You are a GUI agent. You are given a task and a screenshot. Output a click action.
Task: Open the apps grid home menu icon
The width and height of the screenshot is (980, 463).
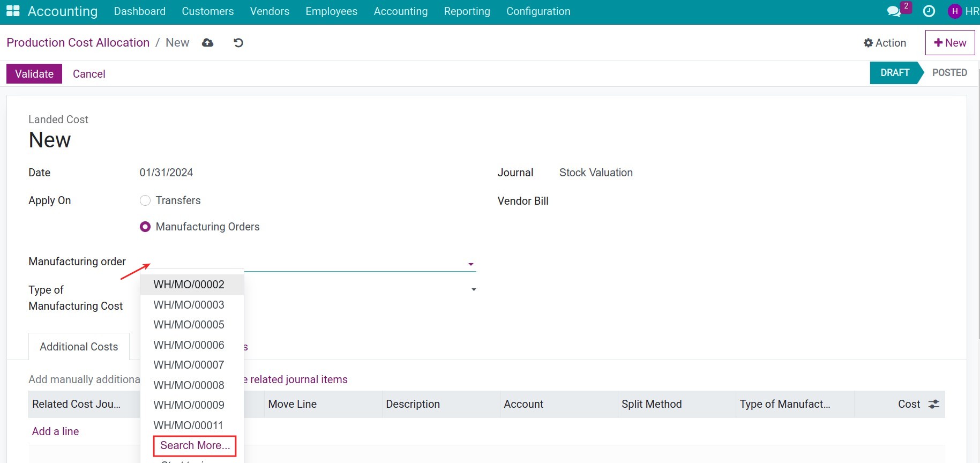coord(13,11)
